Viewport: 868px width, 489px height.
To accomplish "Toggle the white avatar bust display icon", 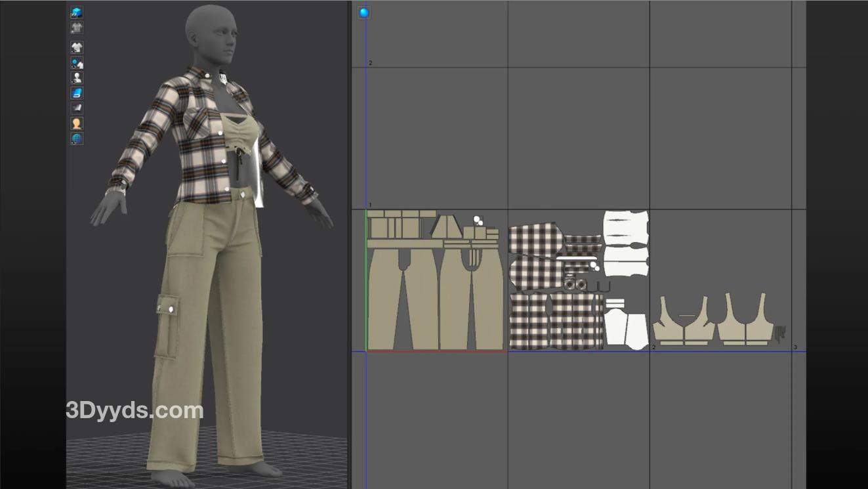I will pos(77,77).
